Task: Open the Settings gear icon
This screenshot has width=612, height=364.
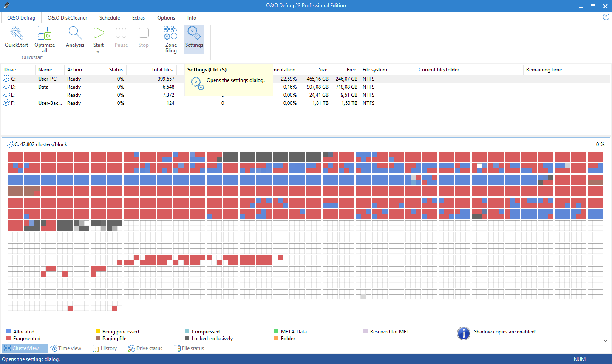Action: point(194,33)
